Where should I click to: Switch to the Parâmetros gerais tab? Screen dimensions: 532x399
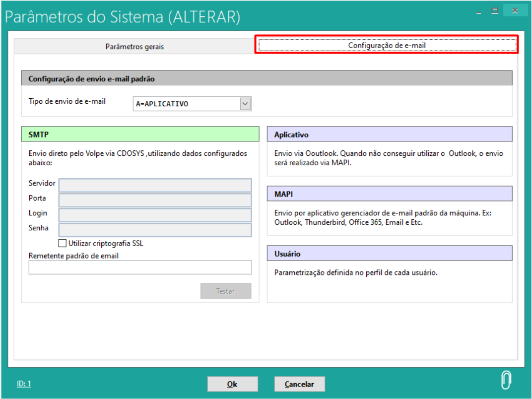pyautogui.click(x=134, y=46)
